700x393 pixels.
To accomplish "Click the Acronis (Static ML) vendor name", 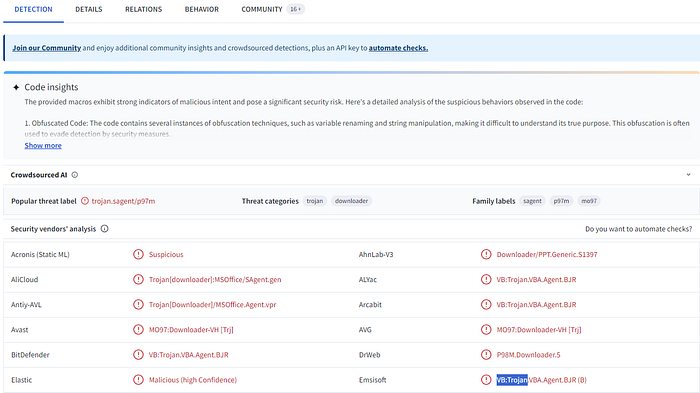I will (x=40, y=255).
